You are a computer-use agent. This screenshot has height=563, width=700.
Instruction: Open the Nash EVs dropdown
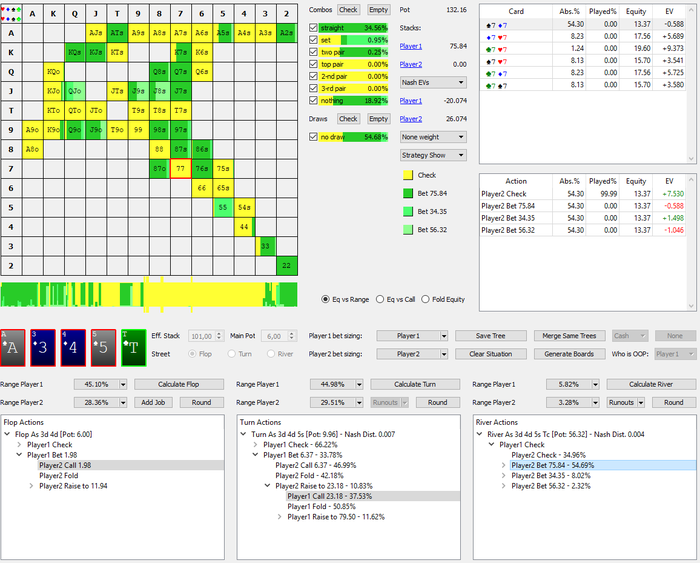coord(433,82)
